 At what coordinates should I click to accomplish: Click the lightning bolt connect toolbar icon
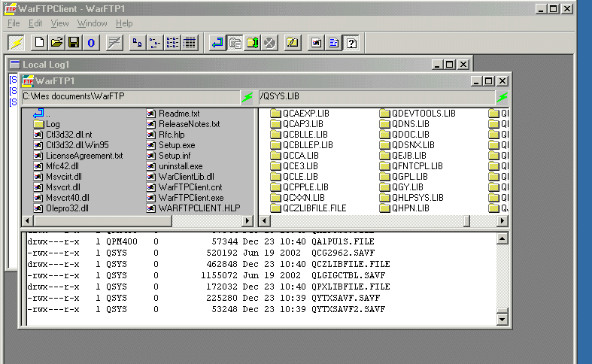pos(17,43)
